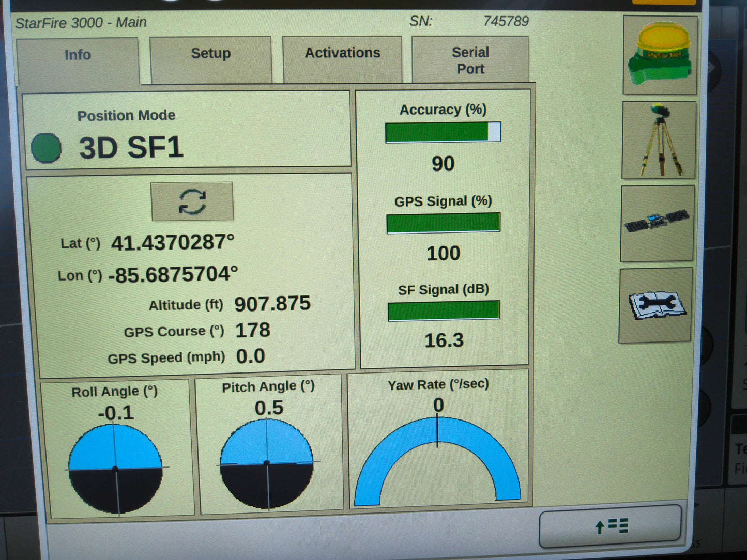The height and width of the screenshot is (560, 747).
Task: Open the satellite information icon
Action: click(657, 222)
